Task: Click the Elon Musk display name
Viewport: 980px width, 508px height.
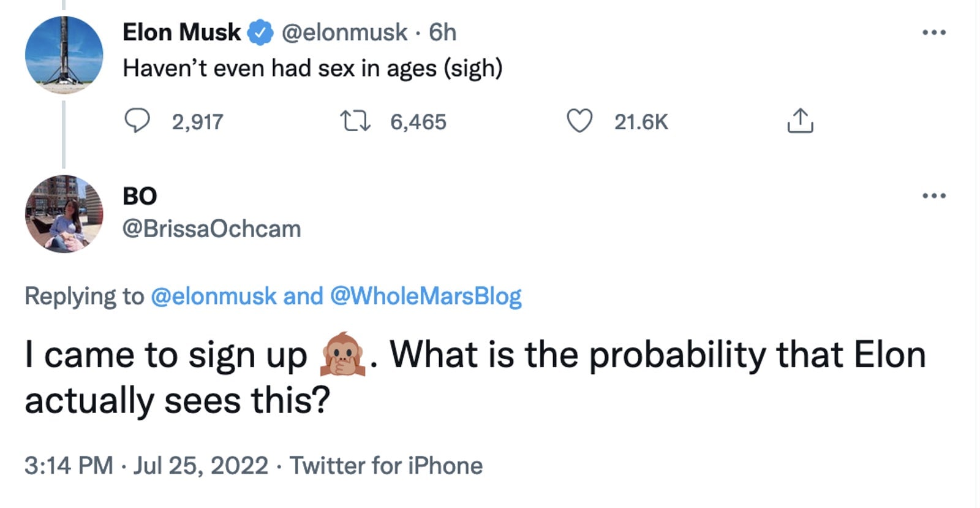Action: (x=182, y=32)
